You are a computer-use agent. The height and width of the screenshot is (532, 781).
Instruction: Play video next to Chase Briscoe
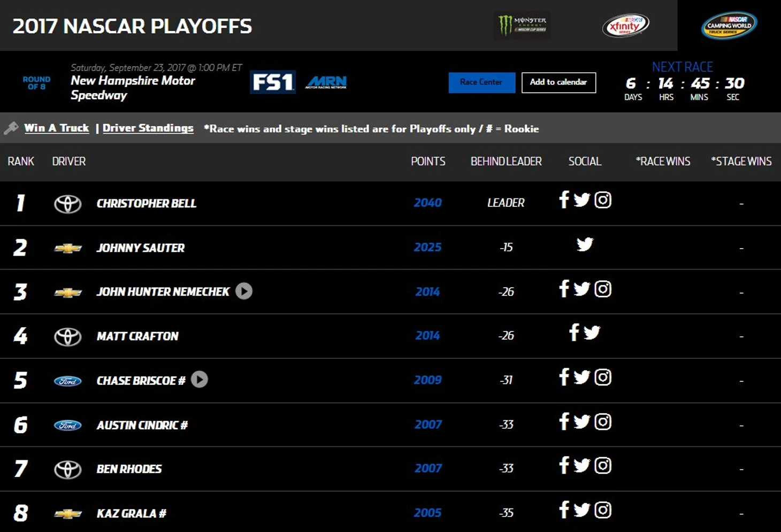200,380
